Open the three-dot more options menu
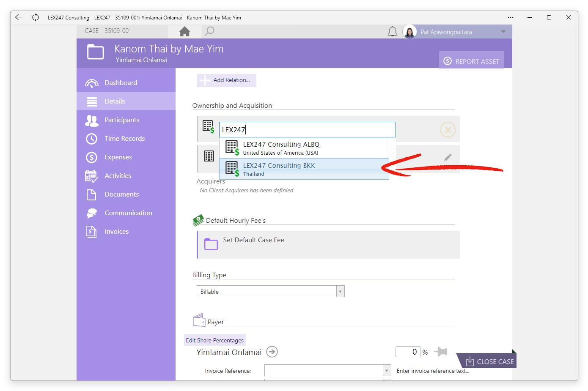This screenshot has height=391, width=588. pos(511,17)
